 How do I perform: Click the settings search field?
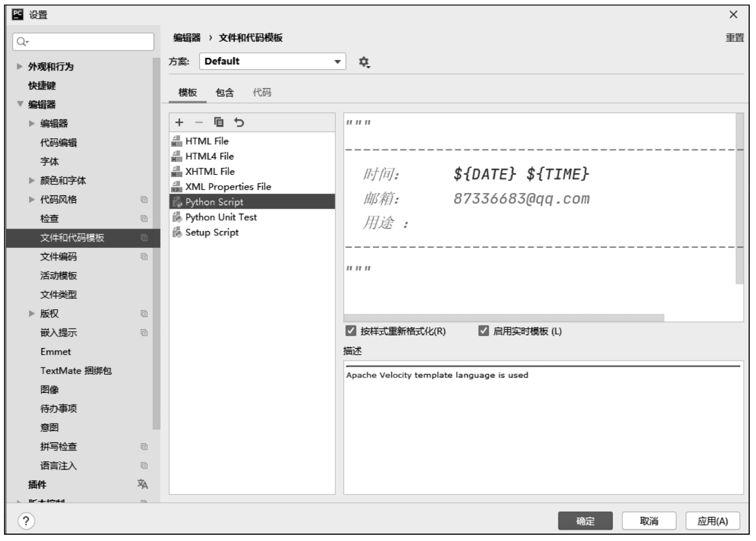(x=83, y=42)
